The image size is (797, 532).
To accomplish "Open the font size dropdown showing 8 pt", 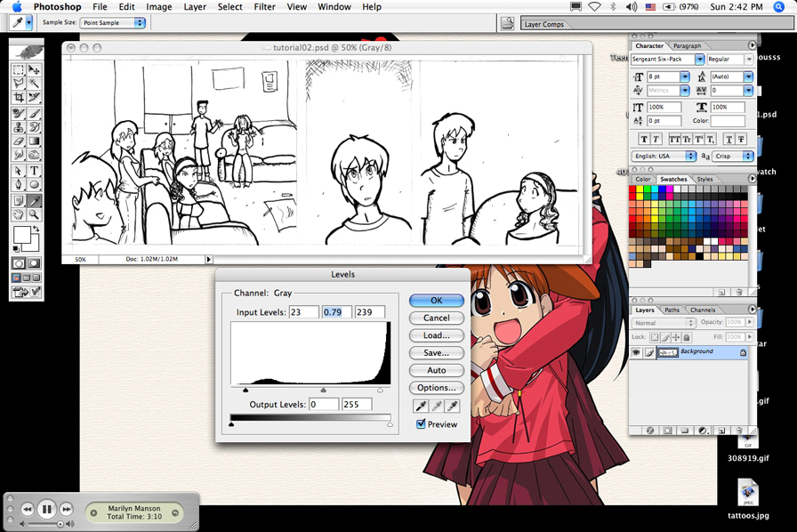I will [685, 77].
